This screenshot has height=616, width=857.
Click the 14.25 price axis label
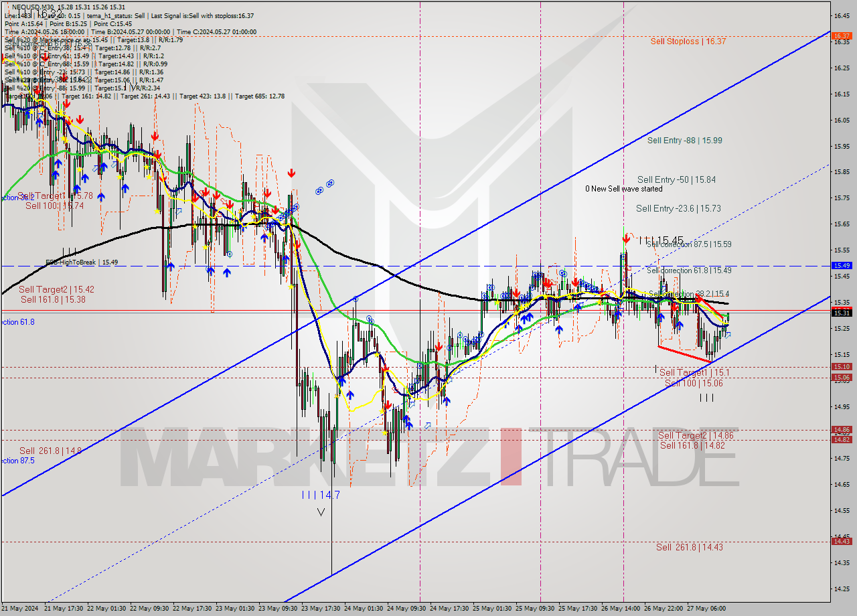point(841,589)
